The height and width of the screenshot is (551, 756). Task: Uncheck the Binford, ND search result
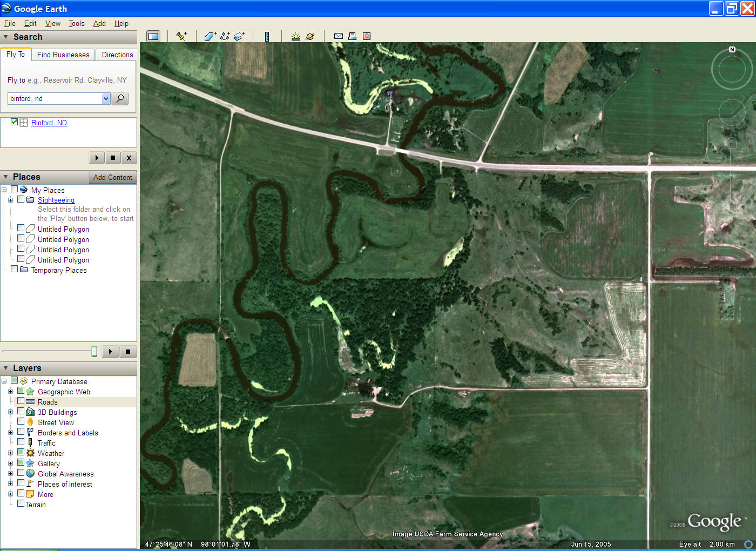coord(14,122)
